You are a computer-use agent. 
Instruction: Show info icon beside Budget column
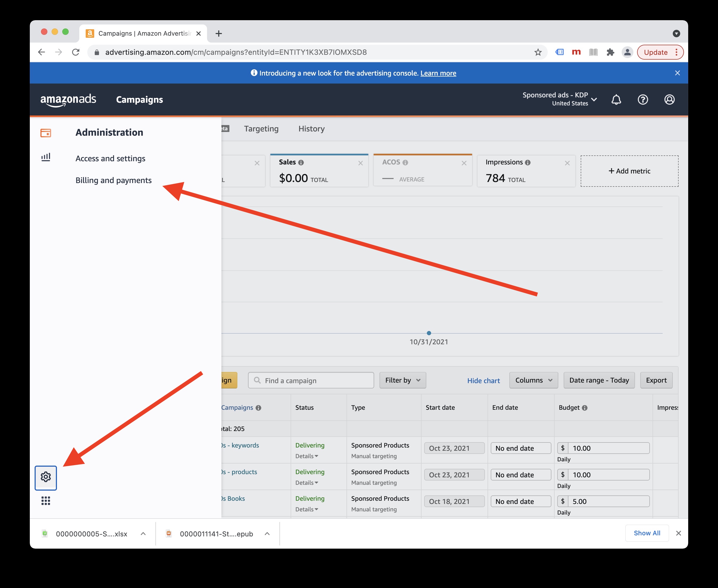(584, 408)
